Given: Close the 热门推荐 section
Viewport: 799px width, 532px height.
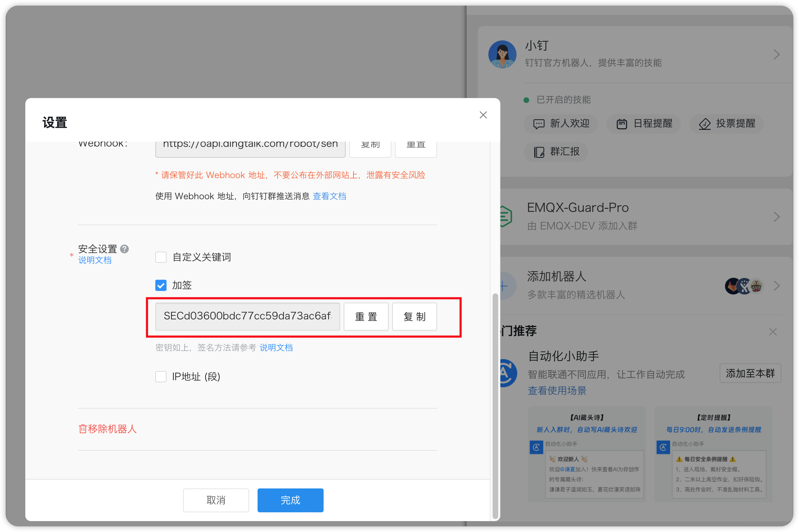Looking at the screenshot, I should pyautogui.click(x=773, y=332).
